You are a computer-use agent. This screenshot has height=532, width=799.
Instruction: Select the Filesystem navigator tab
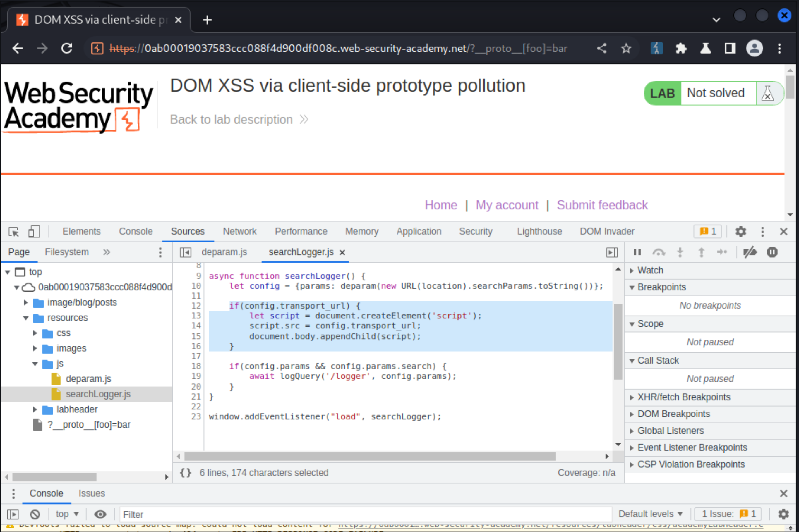(67, 252)
